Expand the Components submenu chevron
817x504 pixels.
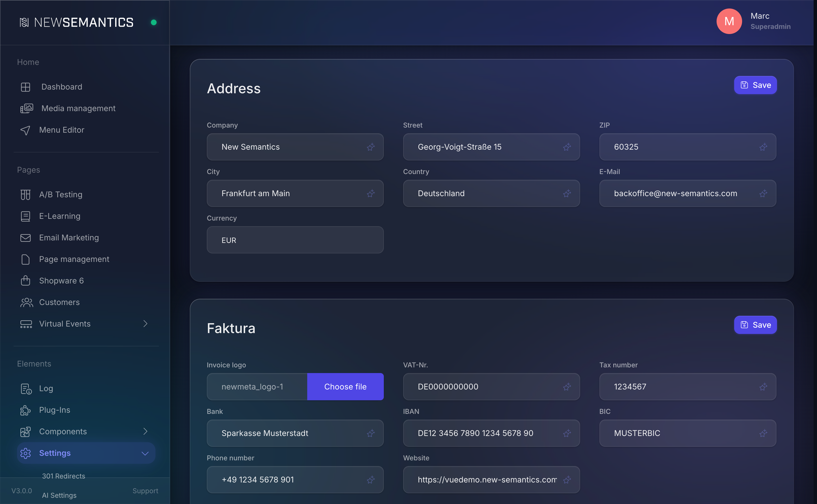click(x=145, y=431)
